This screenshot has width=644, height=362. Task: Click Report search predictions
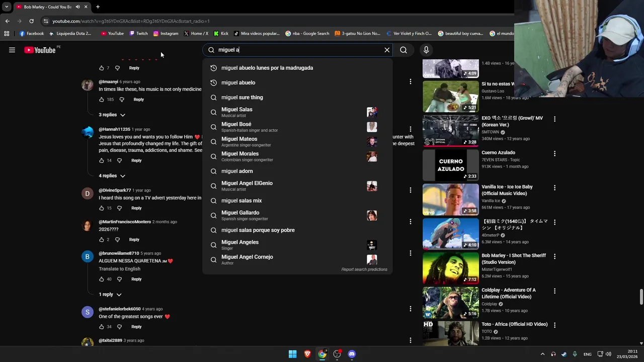pyautogui.click(x=364, y=269)
